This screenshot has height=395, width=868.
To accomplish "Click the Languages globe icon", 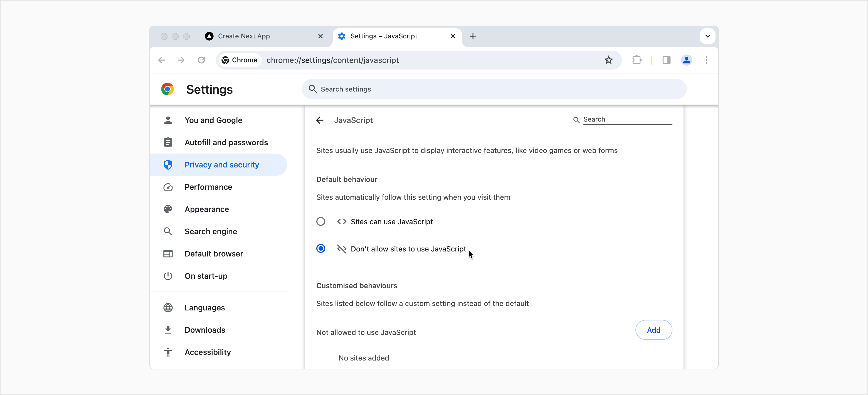I will 168,307.
